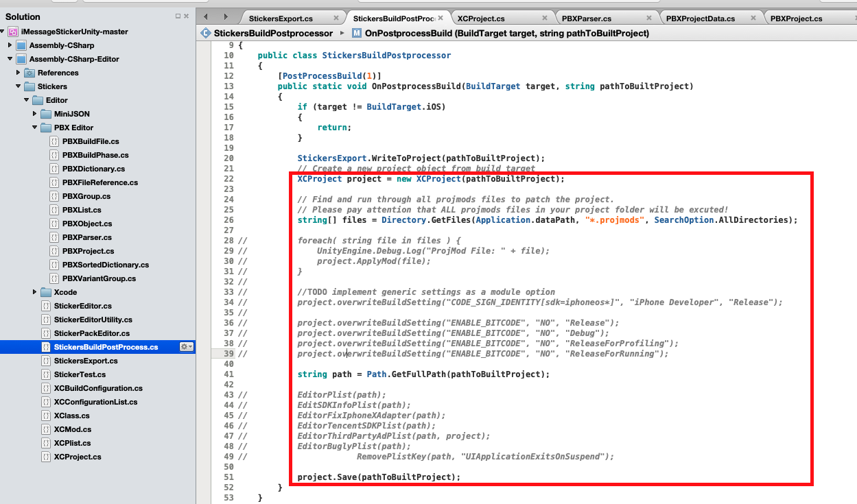Image resolution: width=857 pixels, height=504 pixels.
Task: Close the PBXProjectData.cs tab
Action: click(x=753, y=19)
